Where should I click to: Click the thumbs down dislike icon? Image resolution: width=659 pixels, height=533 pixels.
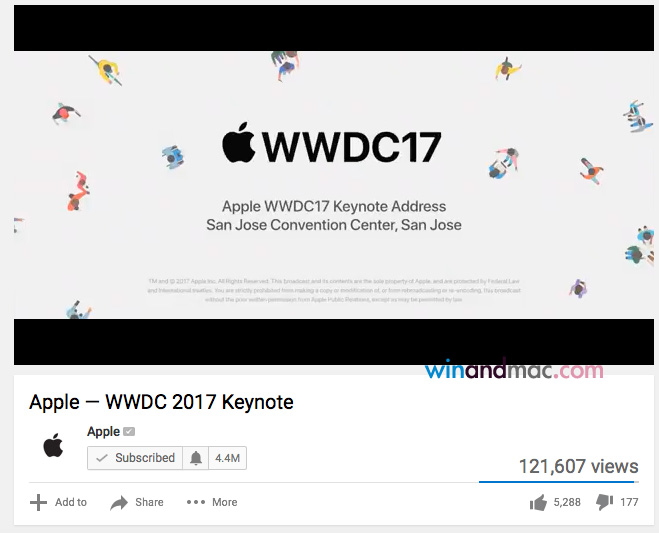click(x=605, y=502)
